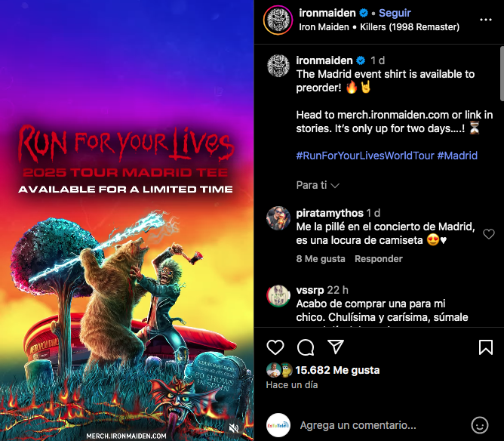Image resolution: width=504 pixels, height=441 pixels.
Task: Follow the account via Seguir
Action: (395, 13)
